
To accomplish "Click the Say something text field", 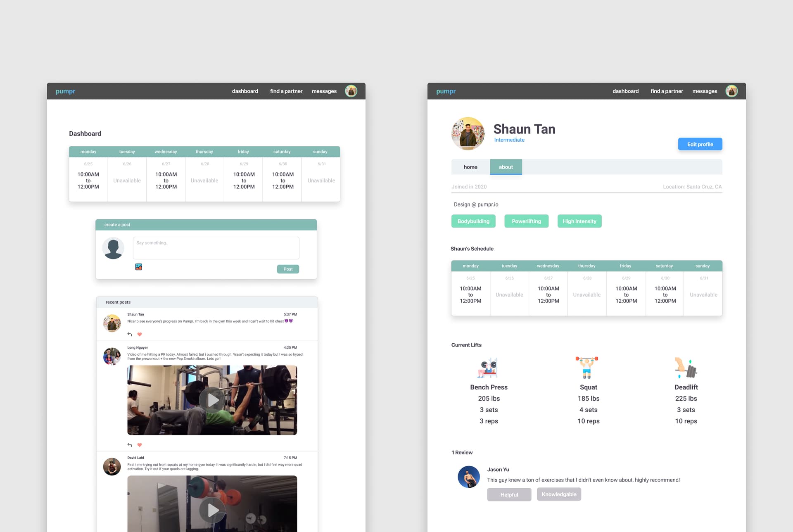I will click(x=216, y=247).
